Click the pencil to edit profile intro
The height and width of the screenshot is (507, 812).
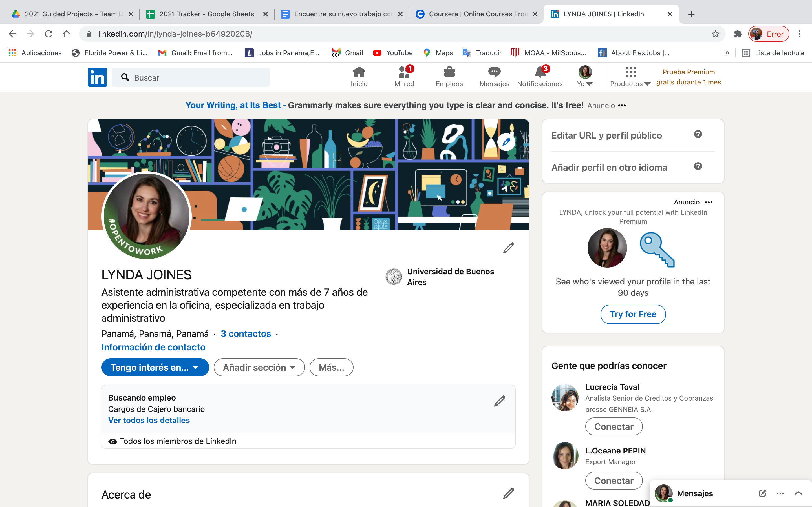(x=508, y=248)
